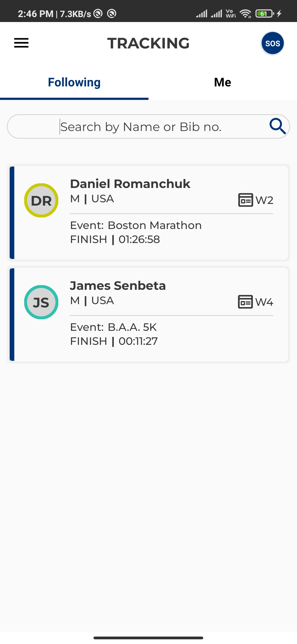Viewport: 297px width, 644px height.
Task: Tap the battery indicator in status bar
Action: click(265, 13)
